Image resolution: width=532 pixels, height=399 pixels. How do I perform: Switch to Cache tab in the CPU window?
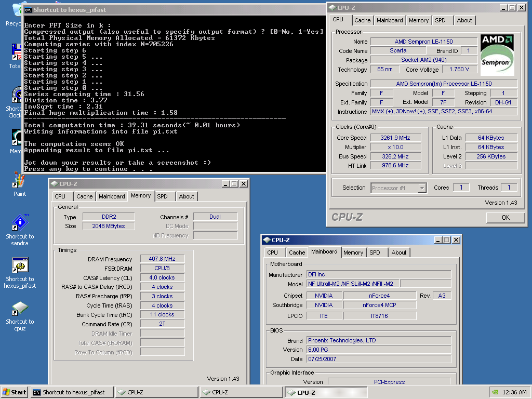pos(362,20)
